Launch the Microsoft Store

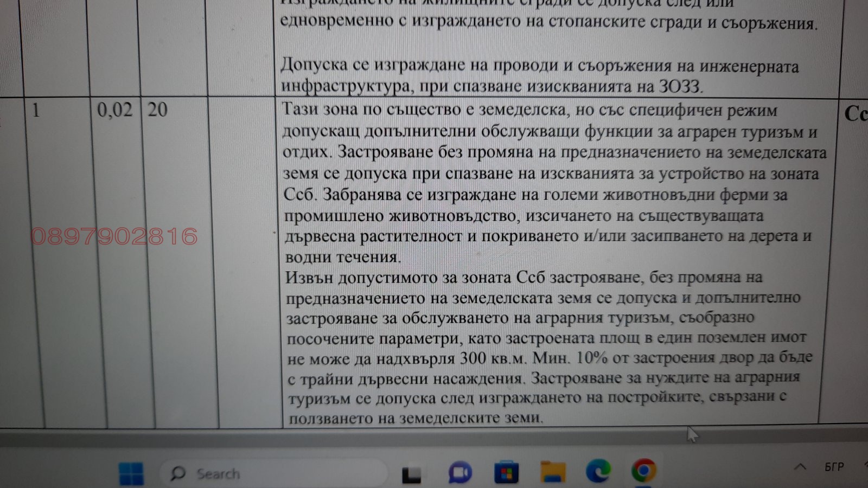tap(507, 473)
